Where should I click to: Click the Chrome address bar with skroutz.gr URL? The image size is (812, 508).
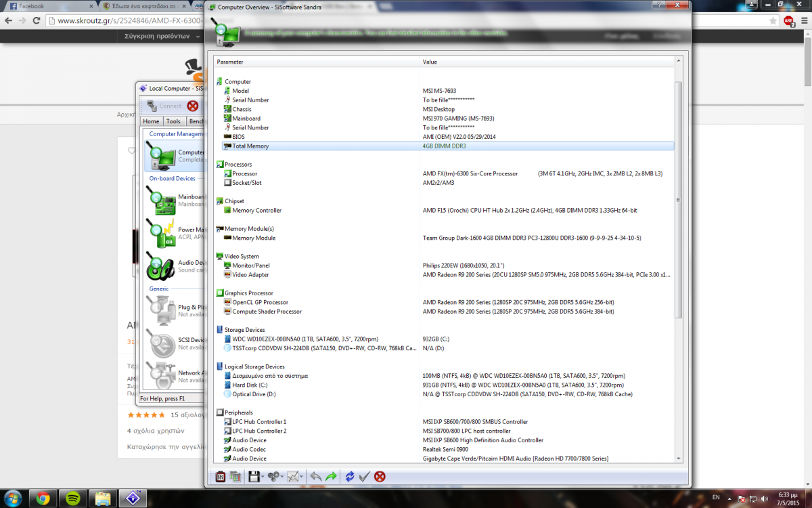pos(126,20)
